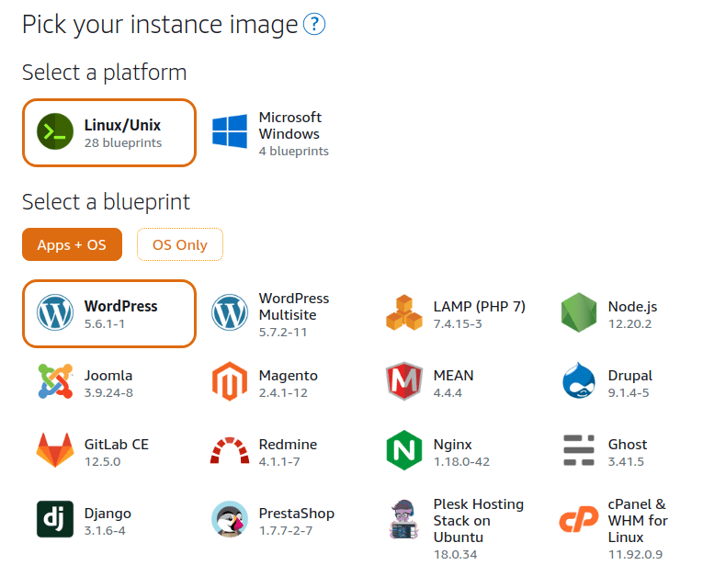Switch to the Apps + OS filter
Image resolution: width=703 pixels, height=588 pixels.
(x=72, y=244)
